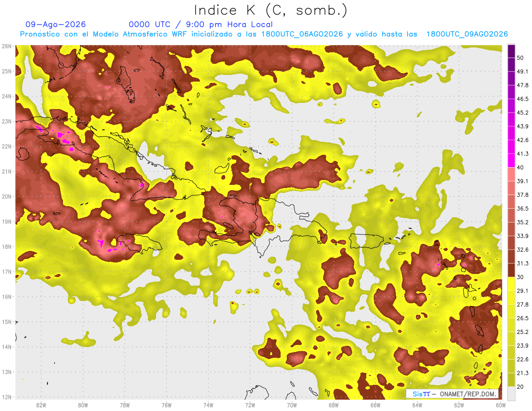Click the 15N latitude label
This screenshot has height=411, width=532.
(7, 322)
